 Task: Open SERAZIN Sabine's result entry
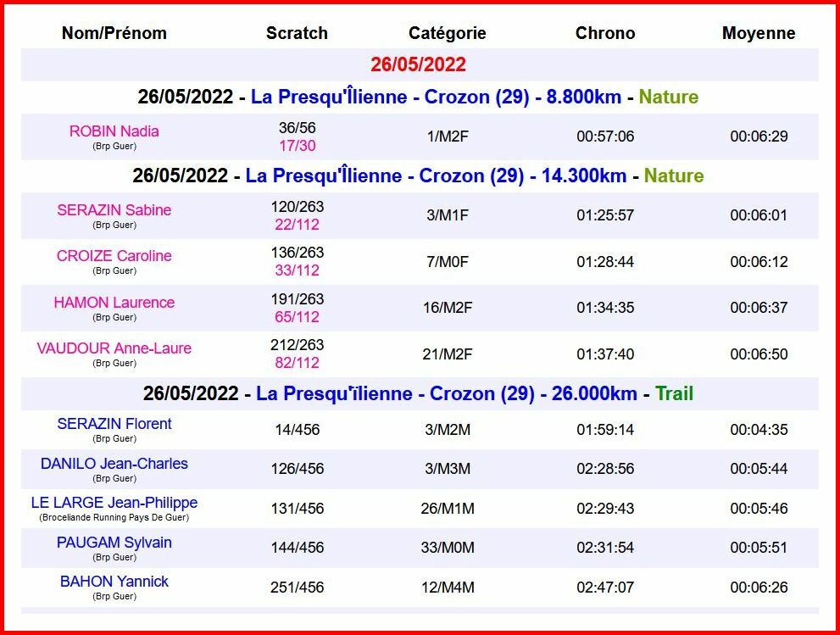114,210
